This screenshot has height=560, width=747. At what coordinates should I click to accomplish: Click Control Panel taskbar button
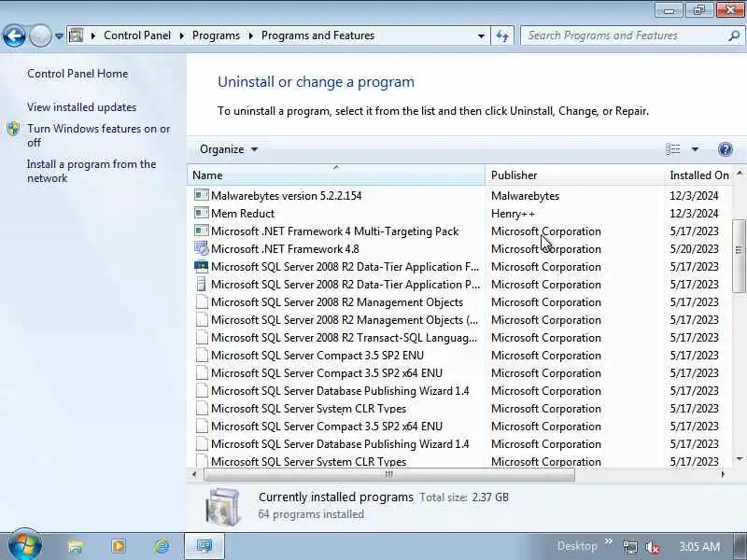coord(204,546)
